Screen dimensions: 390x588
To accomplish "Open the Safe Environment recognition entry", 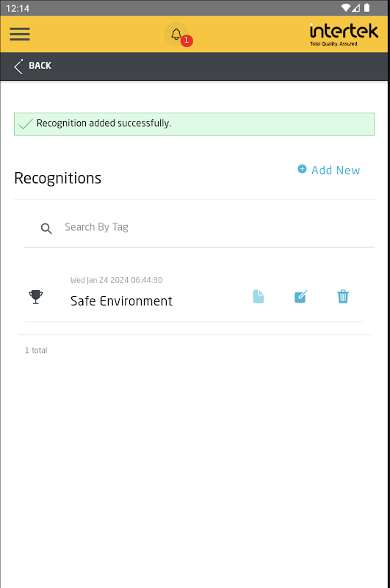I will click(121, 301).
